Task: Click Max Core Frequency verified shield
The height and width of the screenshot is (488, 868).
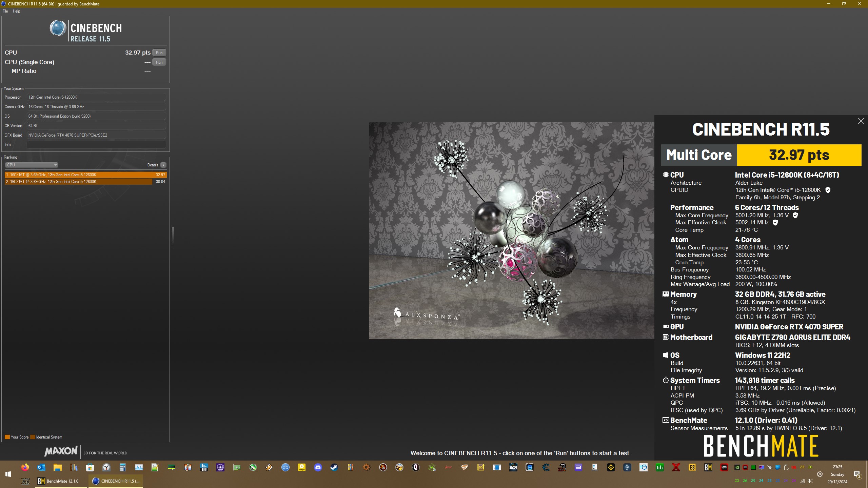Action: 795,215
